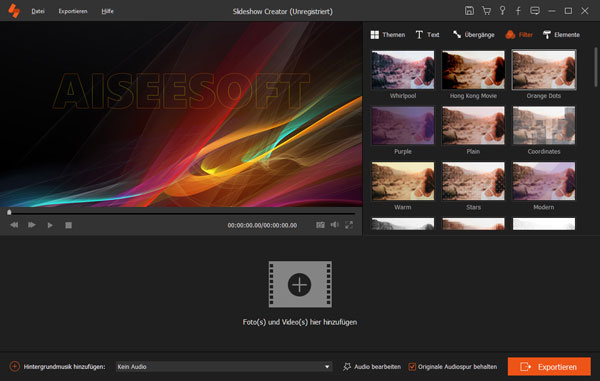Viewport: 600px width, 381px height.
Task: Click the add photos and videos placeholder
Action: pyautogui.click(x=300, y=284)
